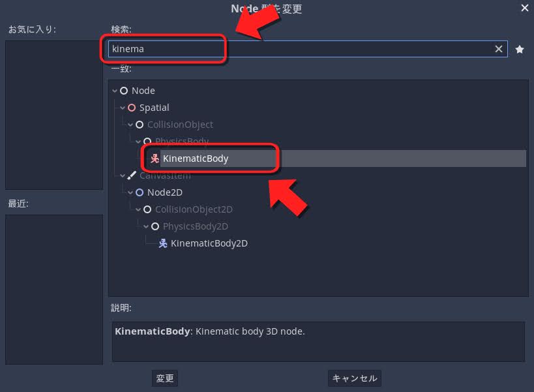Clear the search field with X
The image size is (534, 392).
(499, 49)
